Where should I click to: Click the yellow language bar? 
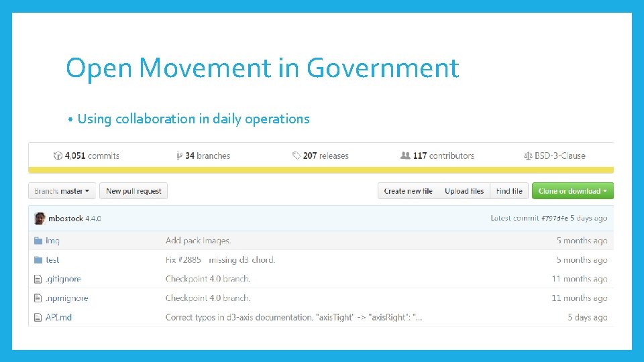tap(321, 170)
